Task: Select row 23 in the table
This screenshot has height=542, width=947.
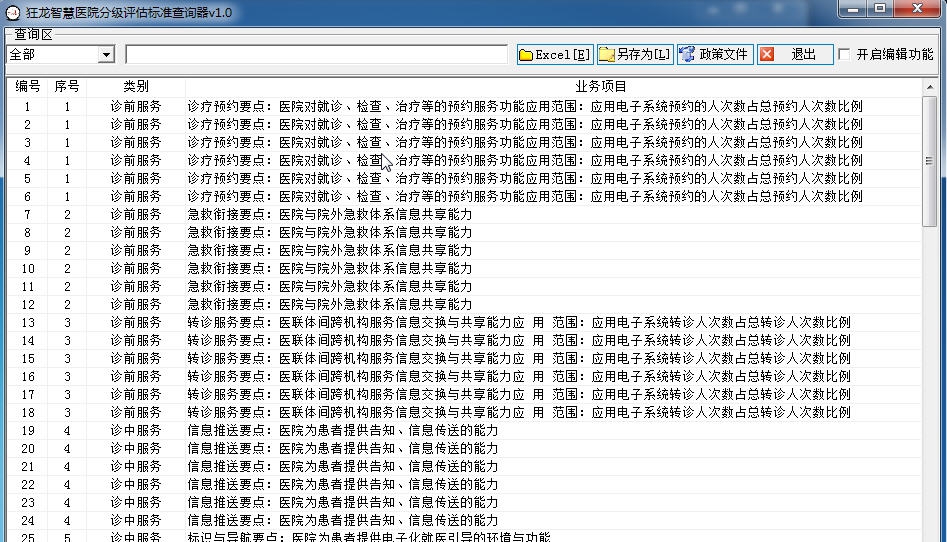Action: click(x=464, y=503)
